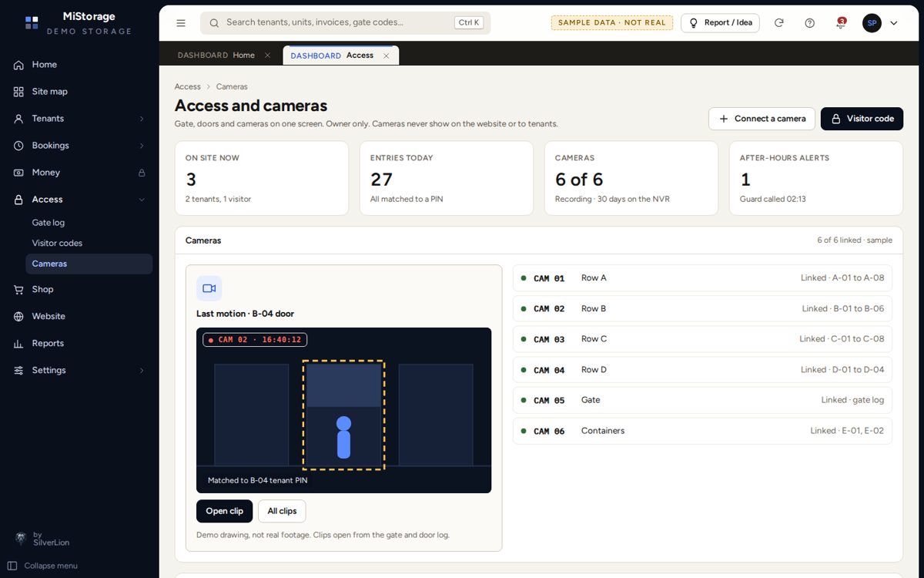Click the Site map sidebar icon
Viewport: 924px width, 578px height.
18,92
